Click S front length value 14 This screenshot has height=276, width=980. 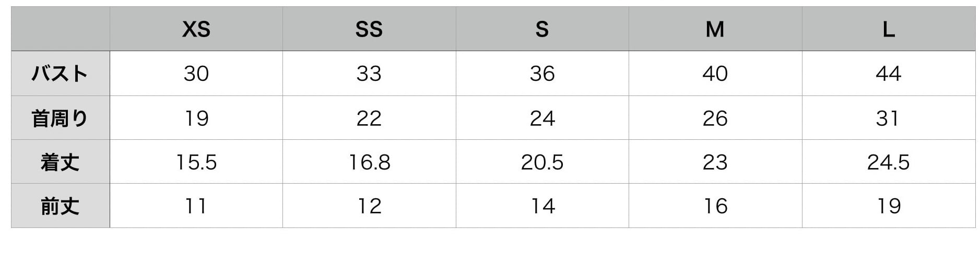(542, 206)
